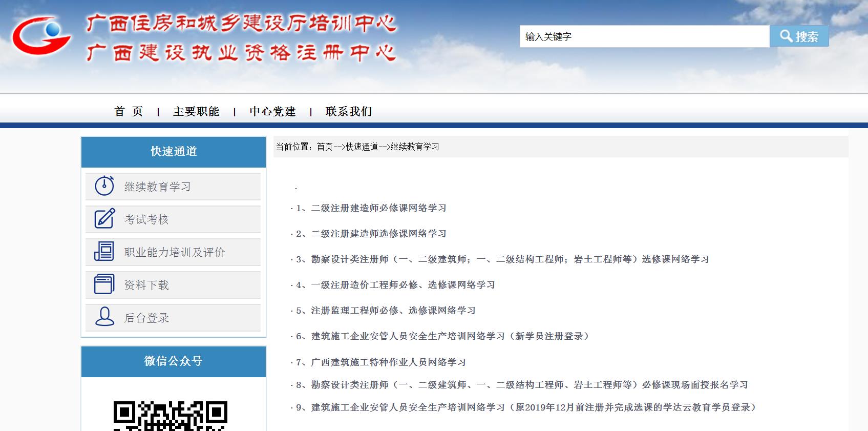Select 中心党建 in the navigation bar

(272, 112)
